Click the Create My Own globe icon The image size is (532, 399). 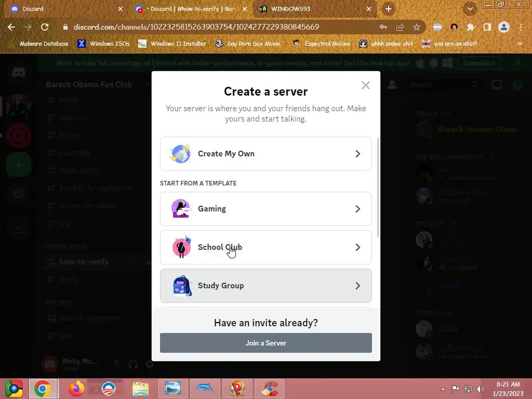pyautogui.click(x=180, y=154)
